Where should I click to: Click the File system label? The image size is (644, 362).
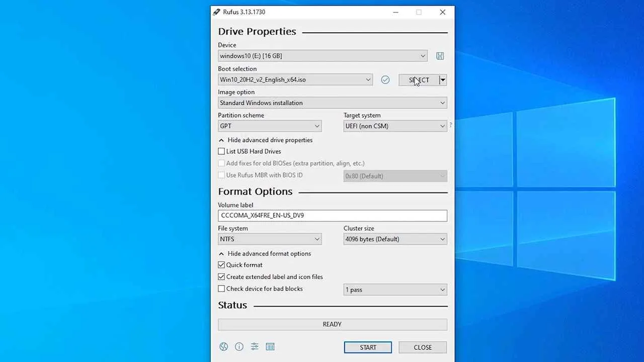coord(233,229)
